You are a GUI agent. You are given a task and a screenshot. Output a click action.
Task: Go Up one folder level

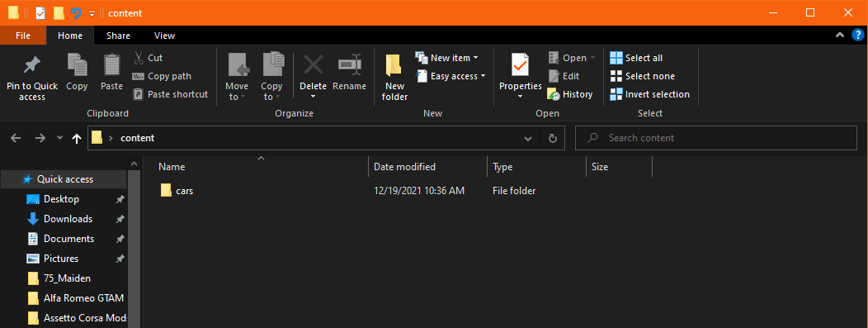pyautogui.click(x=77, y=138)
